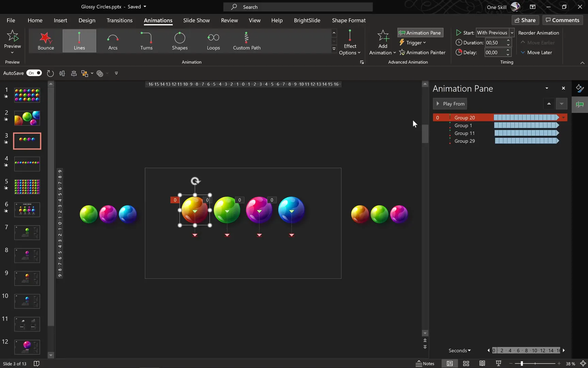This screenshot has height=368, width=588.
Task: Toggle AutoSave off
Action: (34, 73)
